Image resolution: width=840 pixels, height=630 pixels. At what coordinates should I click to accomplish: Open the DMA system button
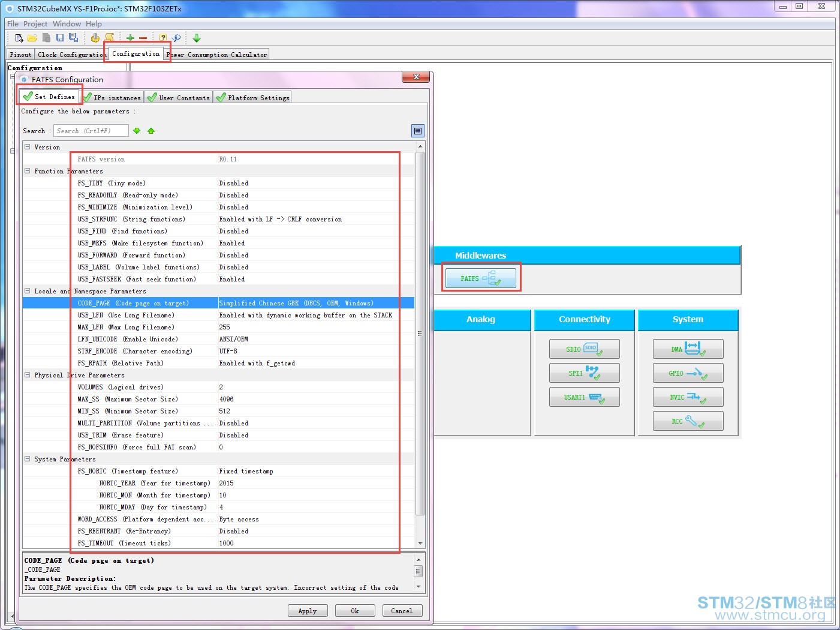tap(688, 349)
